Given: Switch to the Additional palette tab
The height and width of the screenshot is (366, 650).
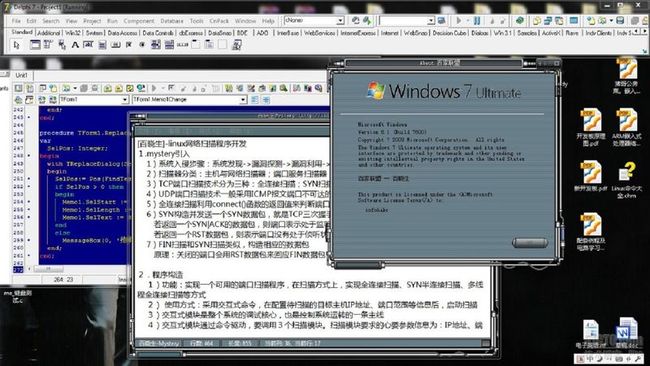Looking at the screenshot, I should click(49, 33).
